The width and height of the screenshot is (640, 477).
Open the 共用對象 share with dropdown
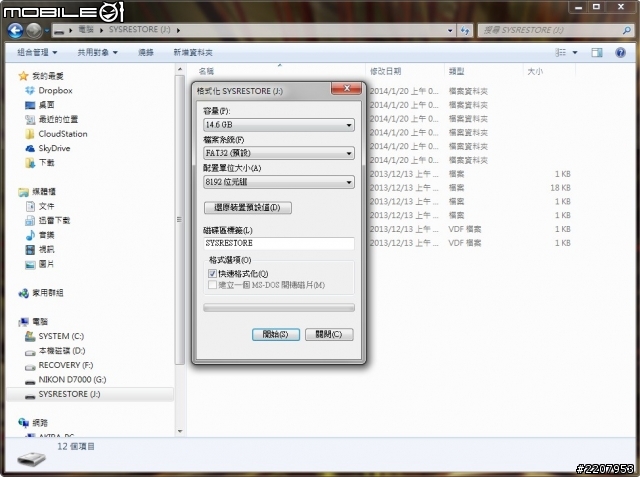[x=98, y=52]
